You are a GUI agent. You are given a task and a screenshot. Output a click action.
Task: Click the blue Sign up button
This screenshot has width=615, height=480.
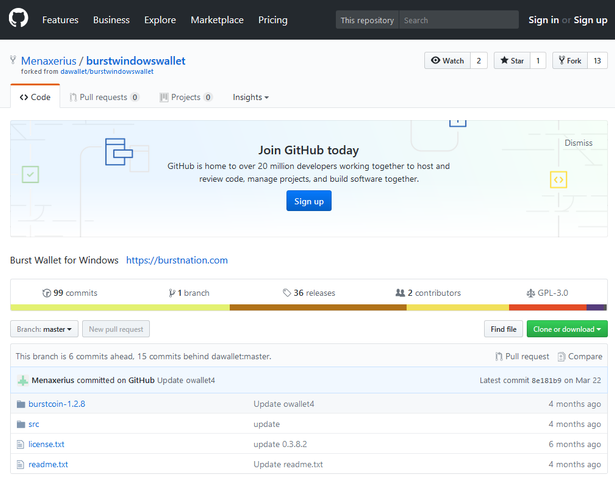308,201
